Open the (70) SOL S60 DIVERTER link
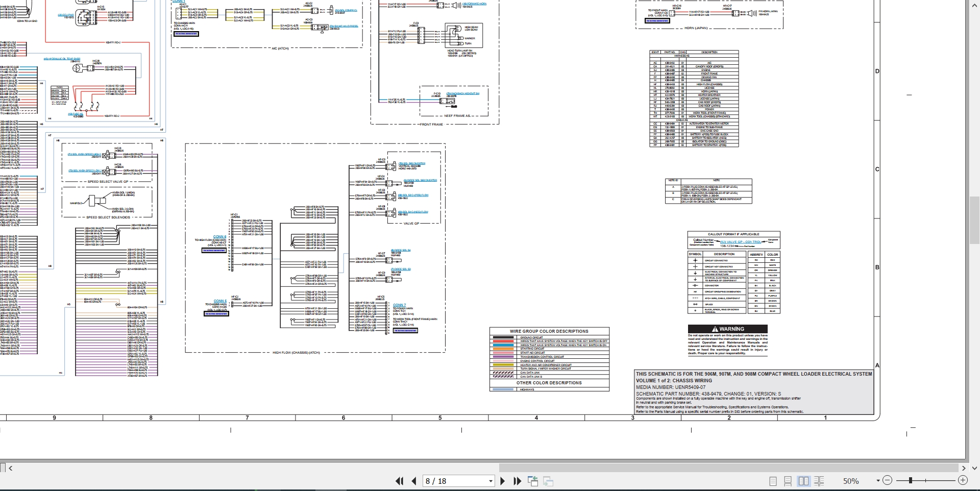The image size is (980, 491). (412, 164)
